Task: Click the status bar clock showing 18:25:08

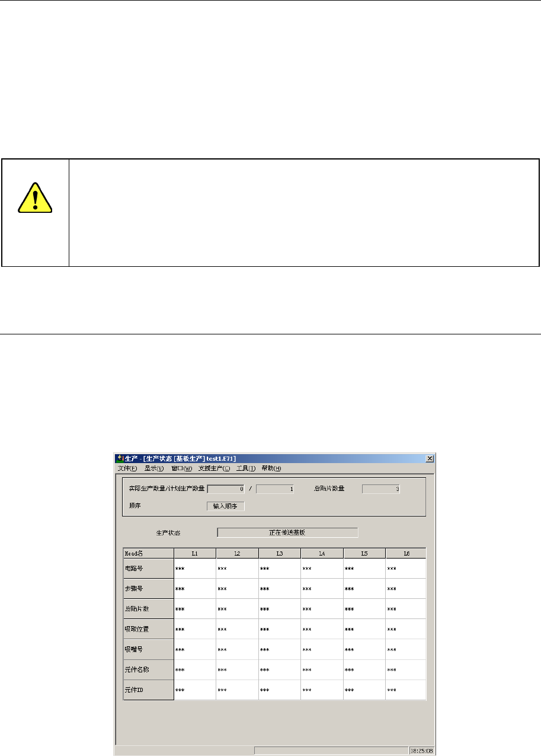Action: pos(421,750)
